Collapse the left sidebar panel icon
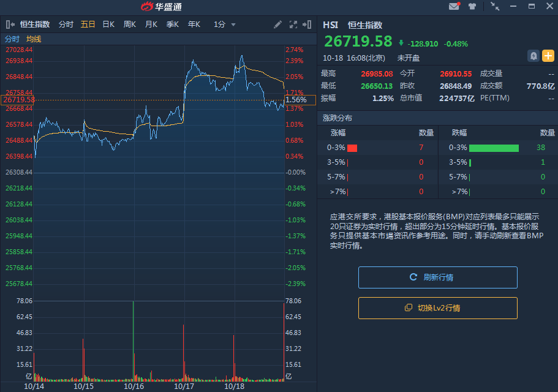 click(x=10, y=24)
